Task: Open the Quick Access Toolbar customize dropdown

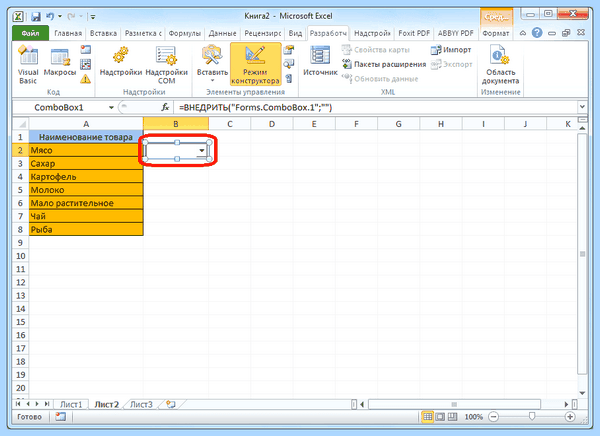Action: pos(93,17)
